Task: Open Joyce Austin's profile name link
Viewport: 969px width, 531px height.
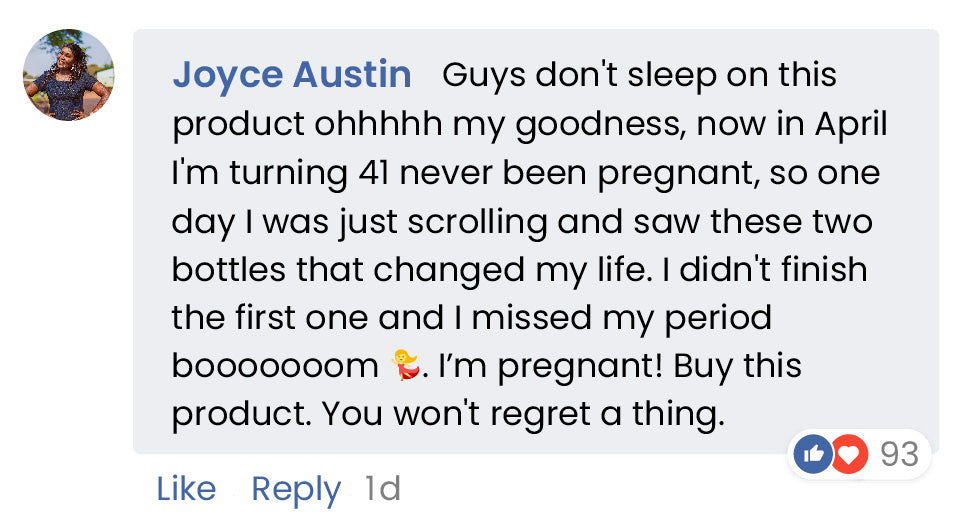Action: click(x=291, y=75)
